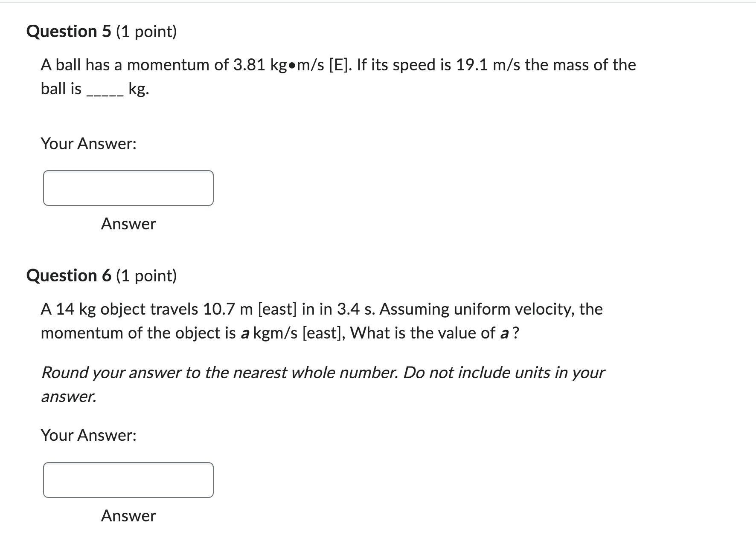Click the Answer label under Question 5 field
756x538 pixels.
tap(128, 224)
